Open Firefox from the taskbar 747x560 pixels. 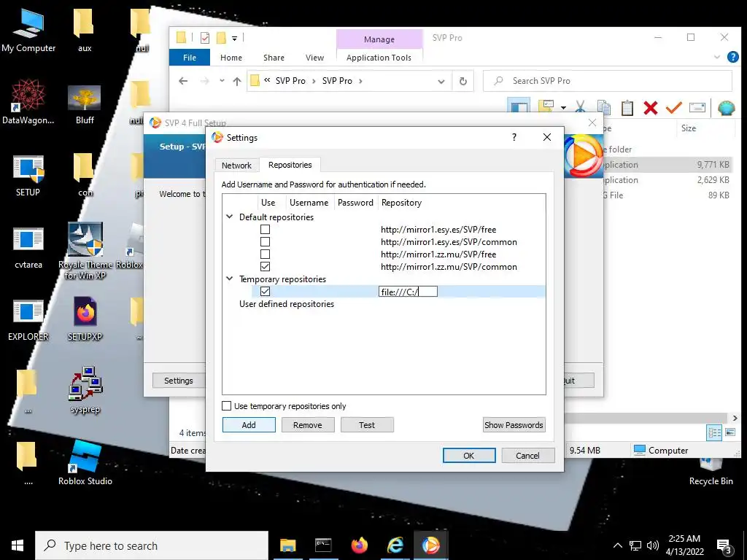pos(359,545)
